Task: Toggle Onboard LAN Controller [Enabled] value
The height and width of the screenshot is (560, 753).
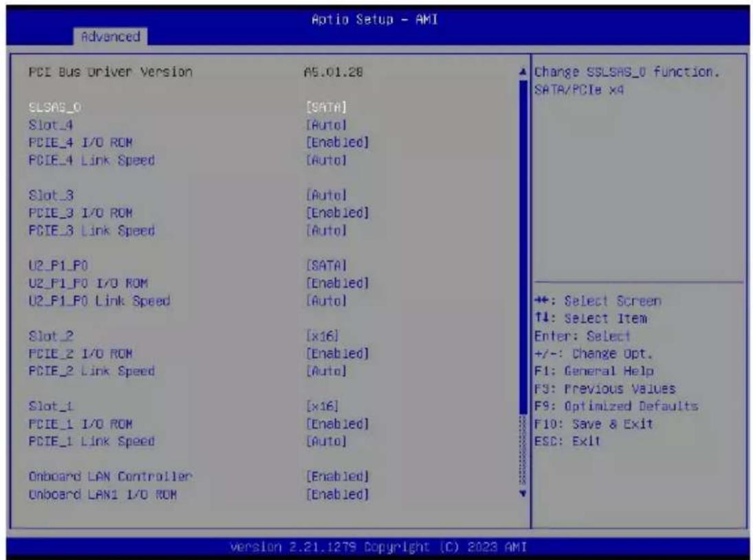Action: pyautogui.click(x=338, y=476)
